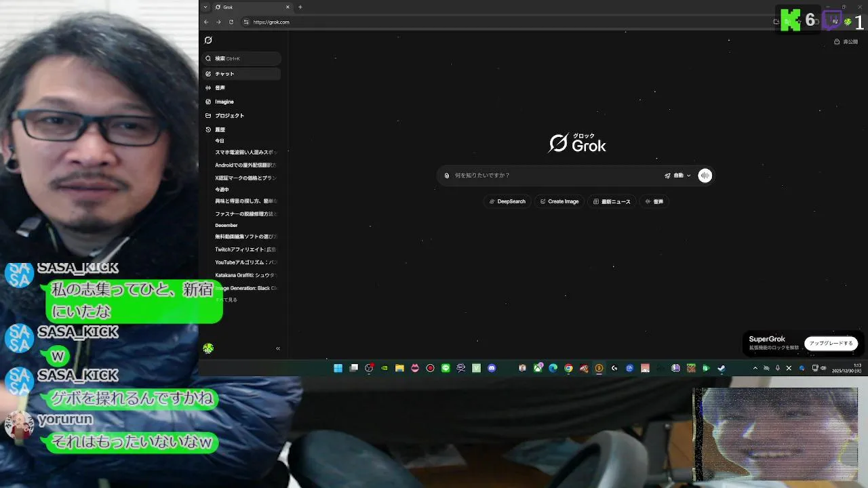Start voice mode with the round waveform button
The height and width of the screenshot is (488, 868).
705,176
